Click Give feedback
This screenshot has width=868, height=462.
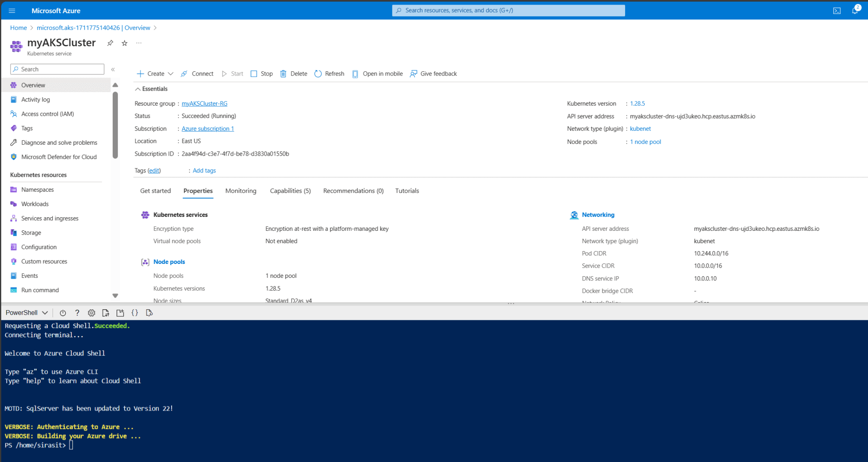point(434,74)
